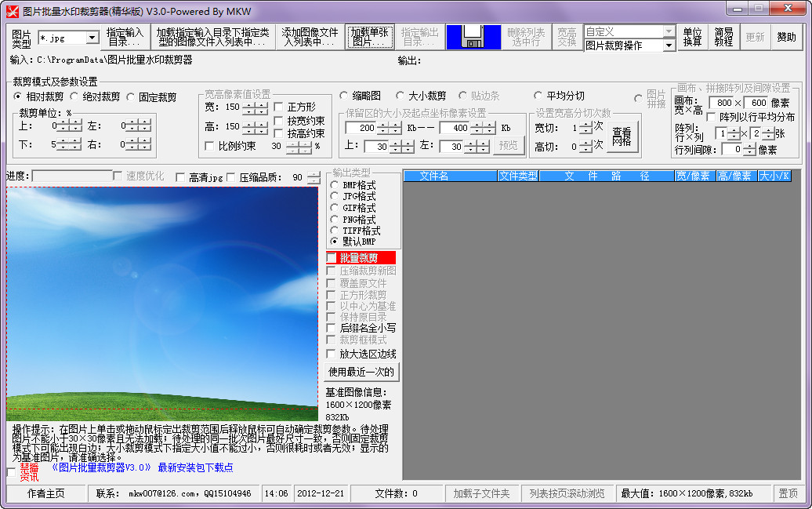Enable 正方形 checkbox

click(x=278, y=107)
